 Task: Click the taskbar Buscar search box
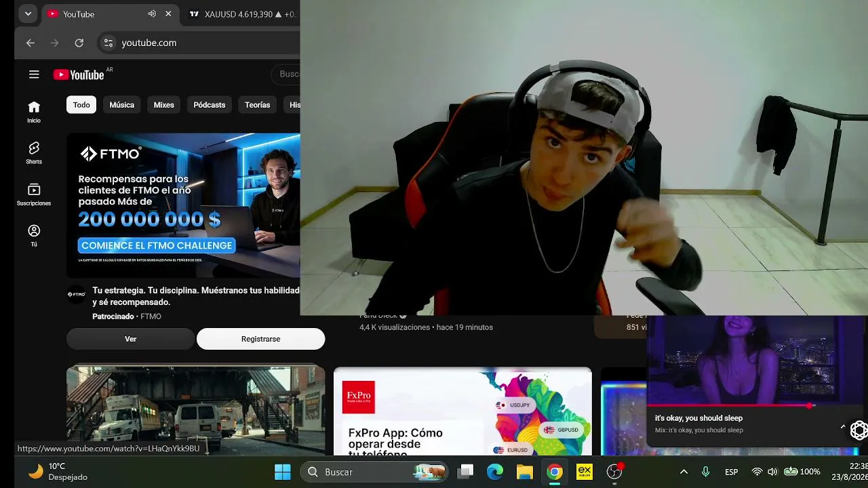pyautogui.click(x=374, y=472)
